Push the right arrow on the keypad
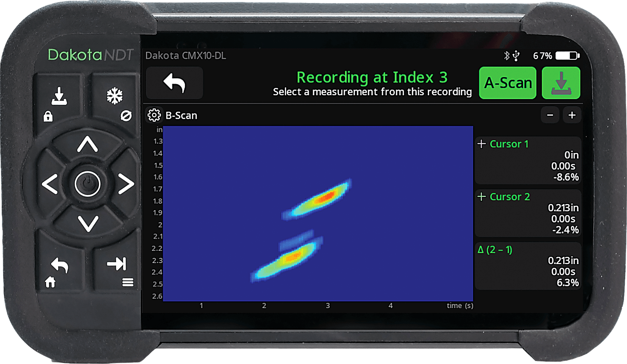 tap(126, 184)
